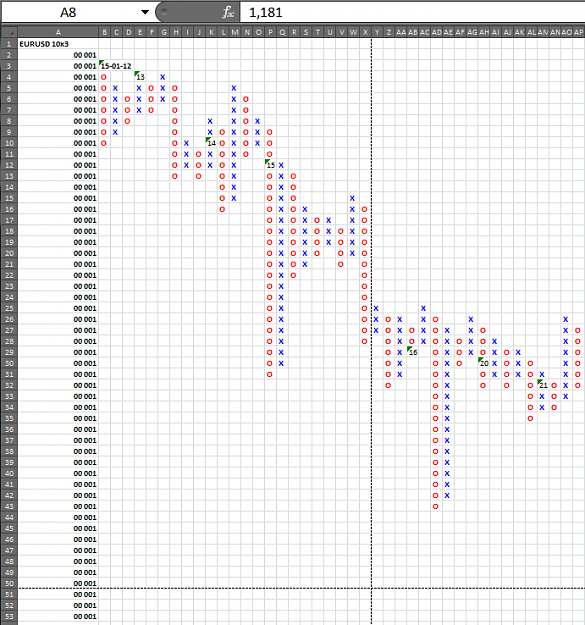The image size is (585, 625).
Task: Click the lowest O in row 43
Action: tap(436, 506)
